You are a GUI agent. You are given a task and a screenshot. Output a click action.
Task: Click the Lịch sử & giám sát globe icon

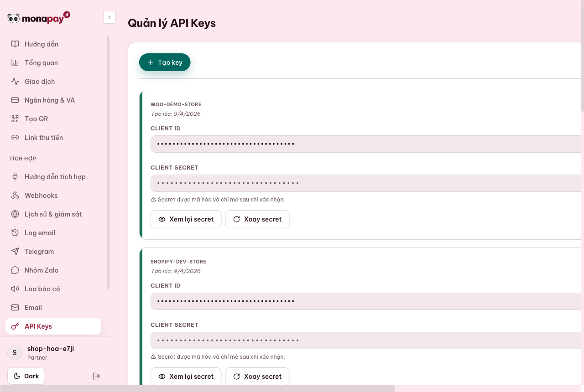tap(15, 214)
